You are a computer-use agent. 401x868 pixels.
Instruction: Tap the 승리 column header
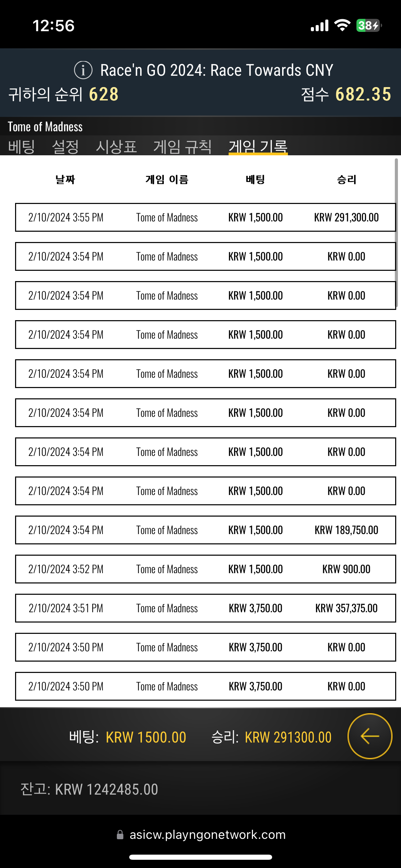click(x=347, y=179)
